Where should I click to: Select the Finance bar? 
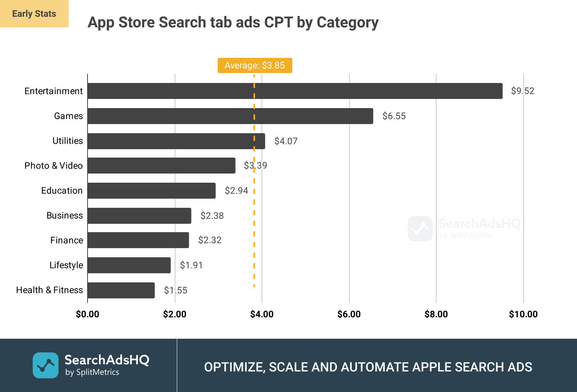tap(138, 240)
